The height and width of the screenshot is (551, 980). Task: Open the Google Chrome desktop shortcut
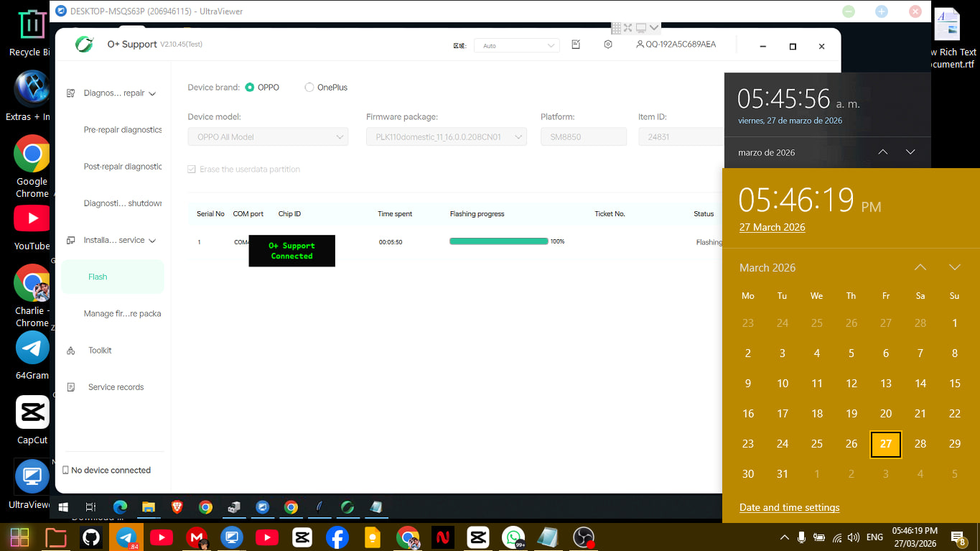click(32, 167)
